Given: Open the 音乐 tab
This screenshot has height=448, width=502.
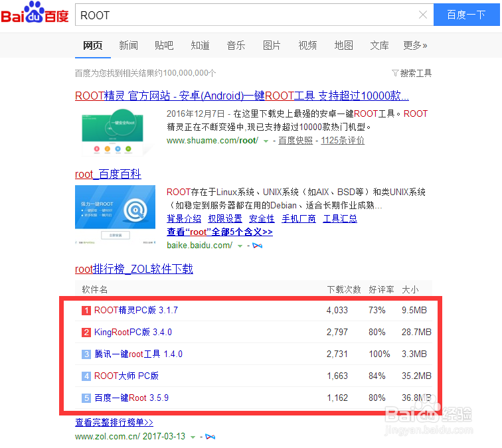Looking at the screenshot, I should click(236, 45).
